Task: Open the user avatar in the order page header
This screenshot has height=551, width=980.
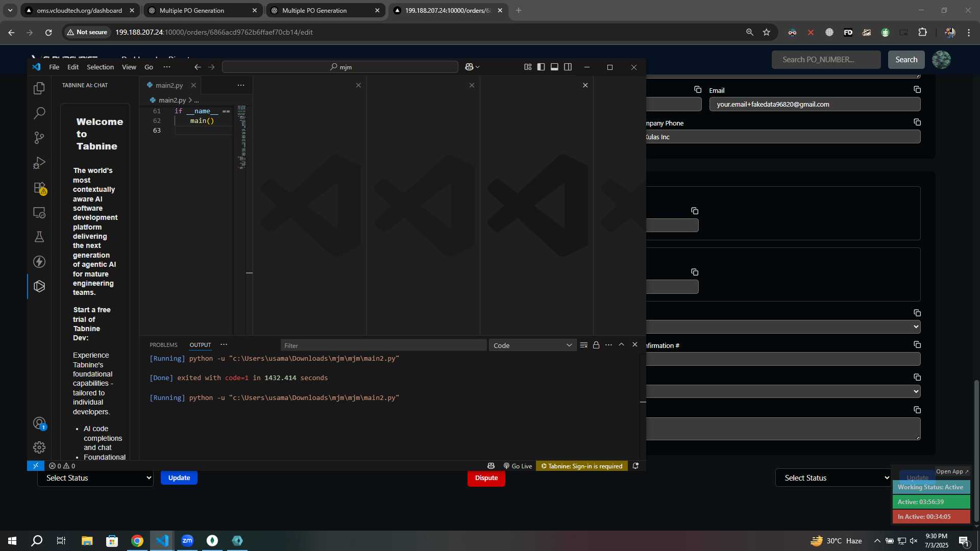Action: 941,60
